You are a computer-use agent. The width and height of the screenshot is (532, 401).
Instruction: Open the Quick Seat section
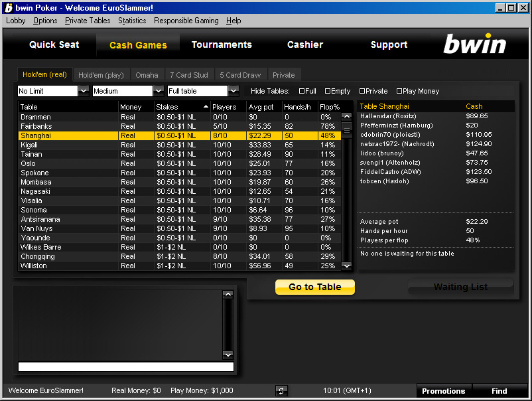(54, 44)
